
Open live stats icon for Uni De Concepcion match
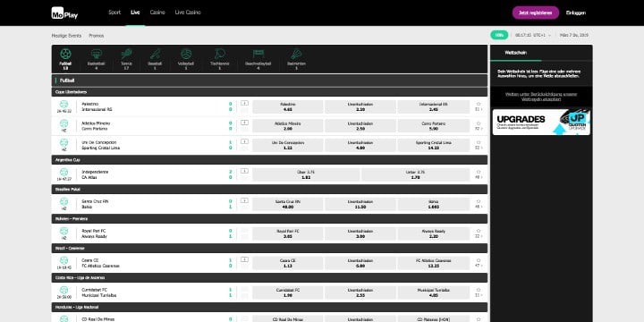pos(244,141)
